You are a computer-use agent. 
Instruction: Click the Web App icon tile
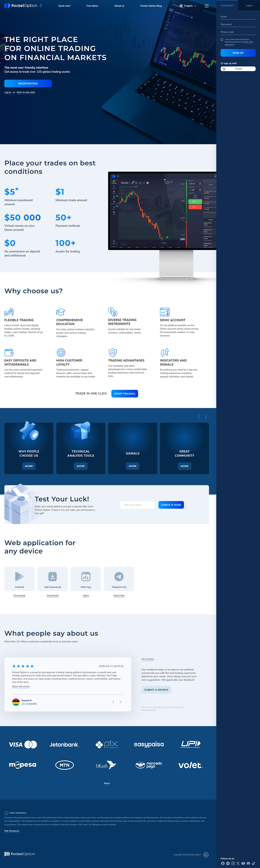pyautogui.click(x=86, y=579)
